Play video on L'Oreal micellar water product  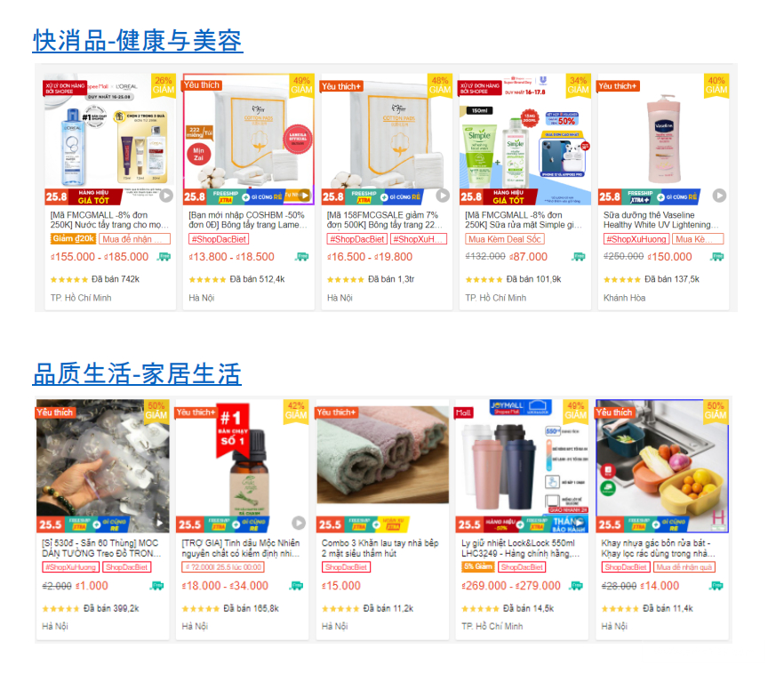[166, 196]
